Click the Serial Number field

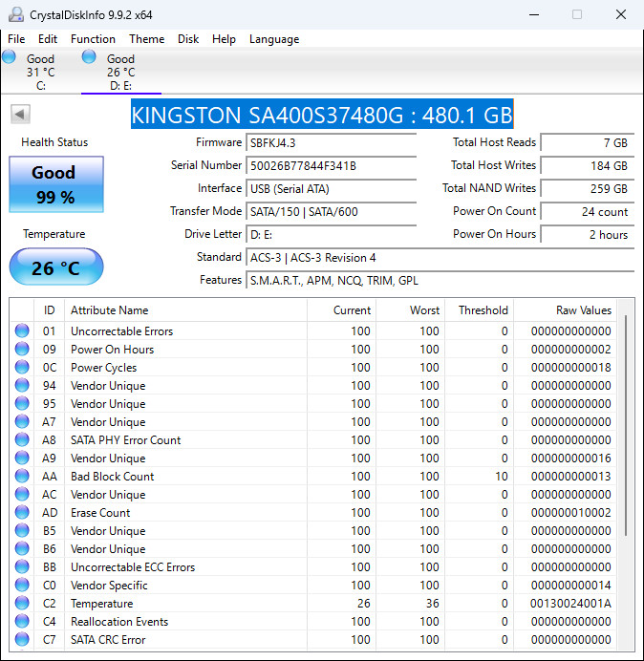point(331,165)
